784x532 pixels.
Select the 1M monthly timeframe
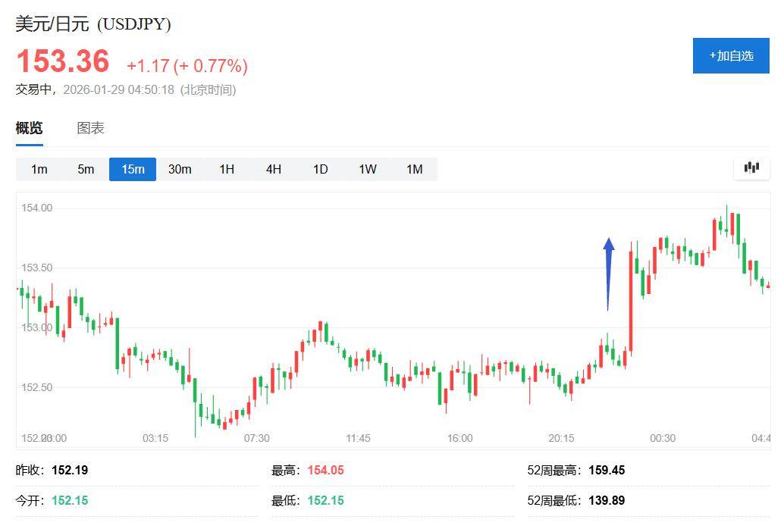[414, 169]
